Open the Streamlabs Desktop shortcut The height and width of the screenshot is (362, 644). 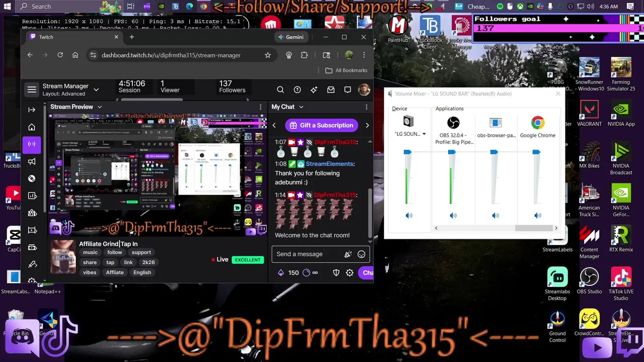557,284
